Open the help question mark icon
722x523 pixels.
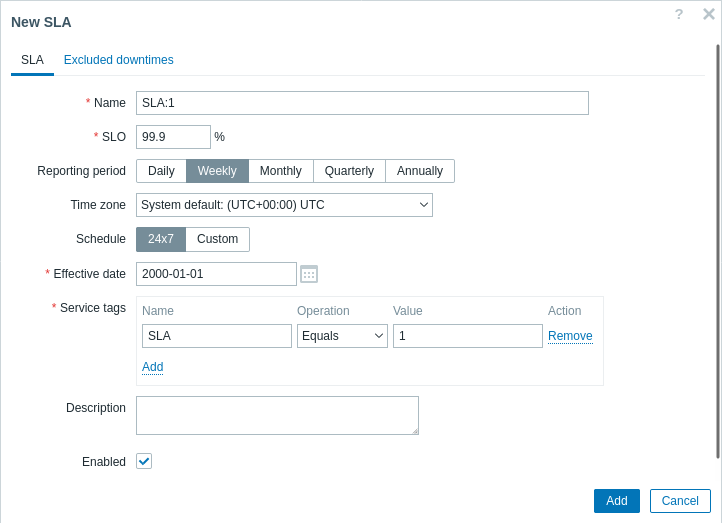pos(679,14)
